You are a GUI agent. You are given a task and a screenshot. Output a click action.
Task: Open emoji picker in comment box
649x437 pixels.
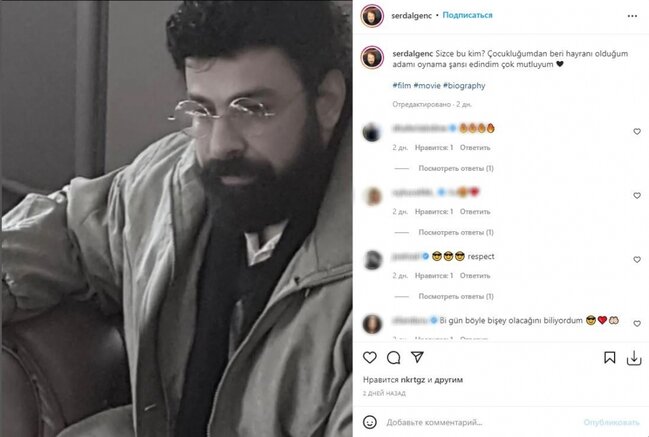[370, 422]
